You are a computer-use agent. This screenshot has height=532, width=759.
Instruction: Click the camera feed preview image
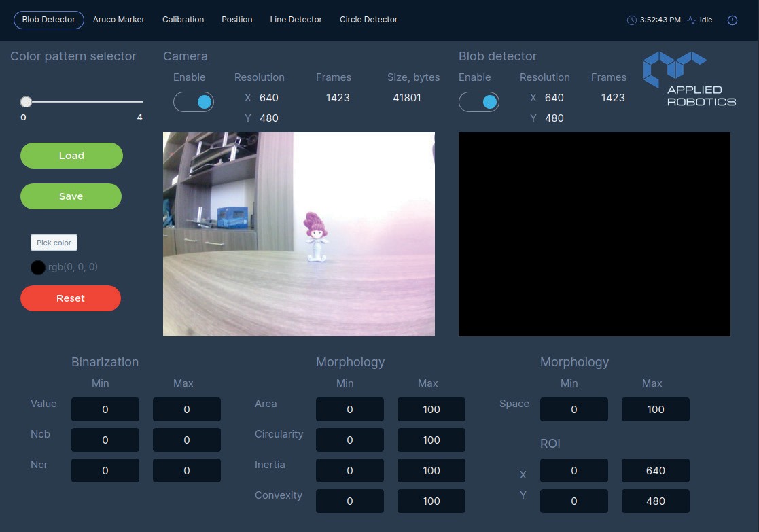(299, 234)
